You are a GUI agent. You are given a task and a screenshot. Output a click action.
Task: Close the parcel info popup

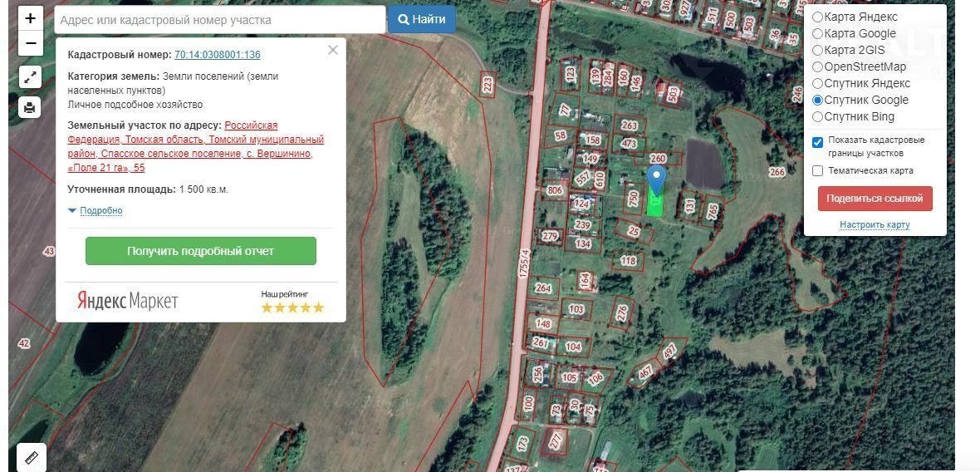coord(333,50)
